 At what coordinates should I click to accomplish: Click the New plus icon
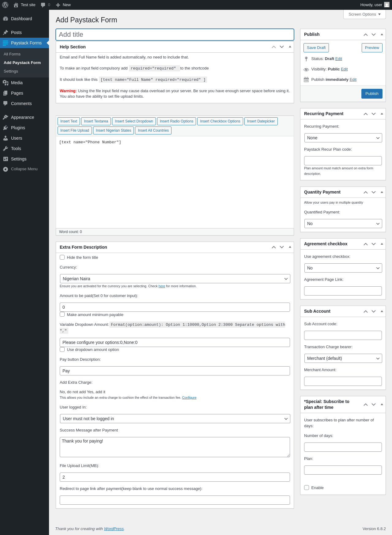pos(58,5)
